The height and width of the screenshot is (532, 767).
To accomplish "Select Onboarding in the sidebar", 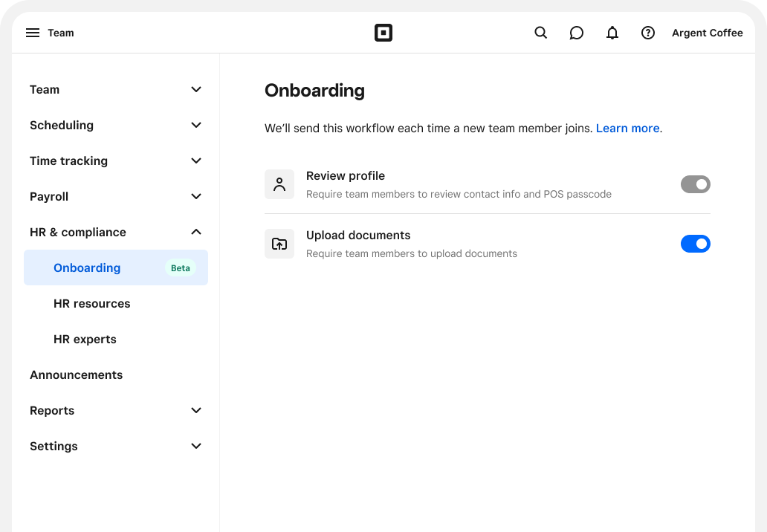I will coord(116,267).
